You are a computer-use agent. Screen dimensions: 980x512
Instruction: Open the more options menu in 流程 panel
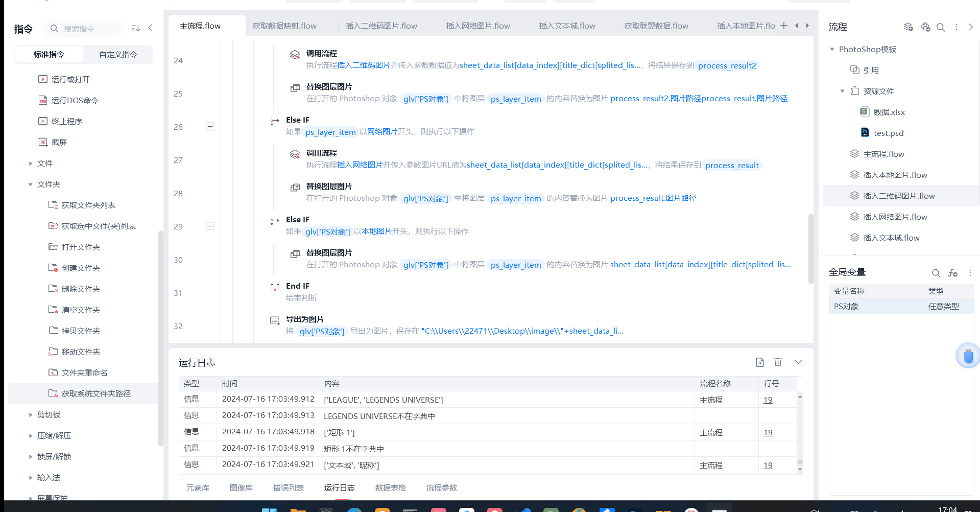coord(956,27)
